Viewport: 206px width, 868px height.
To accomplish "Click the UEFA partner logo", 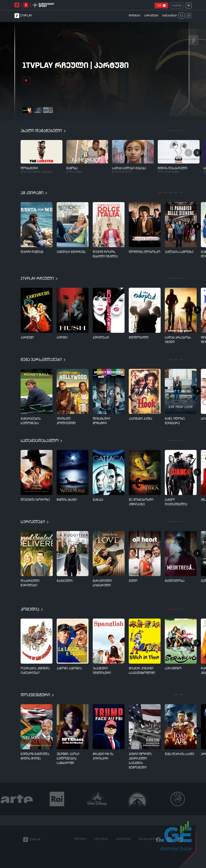I will coord(177,799).
